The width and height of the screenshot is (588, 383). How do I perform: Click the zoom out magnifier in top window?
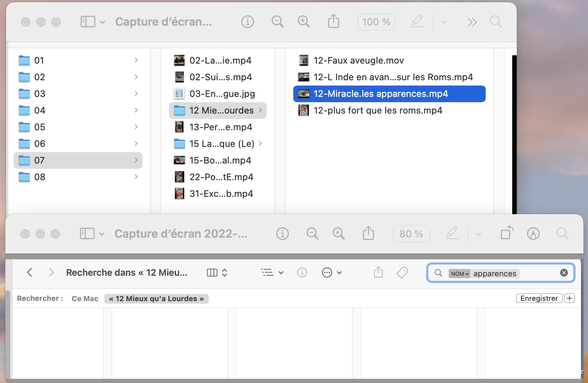coord(277,22)
